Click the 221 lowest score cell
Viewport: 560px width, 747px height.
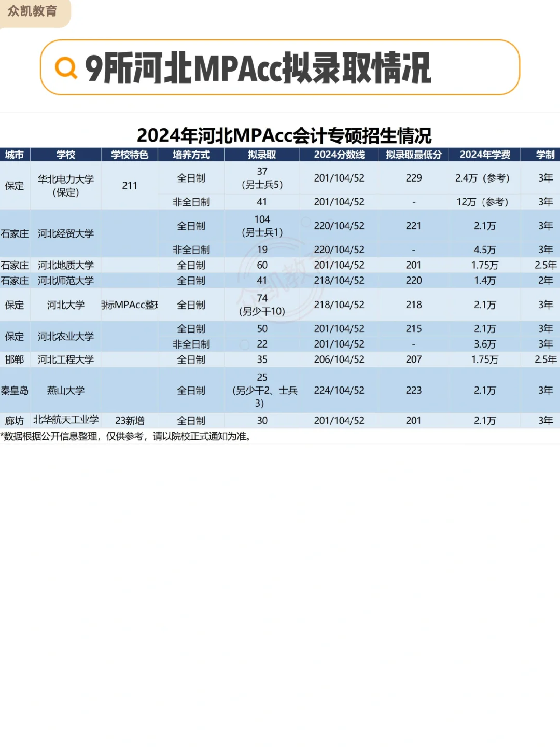[x=414, y=226]
